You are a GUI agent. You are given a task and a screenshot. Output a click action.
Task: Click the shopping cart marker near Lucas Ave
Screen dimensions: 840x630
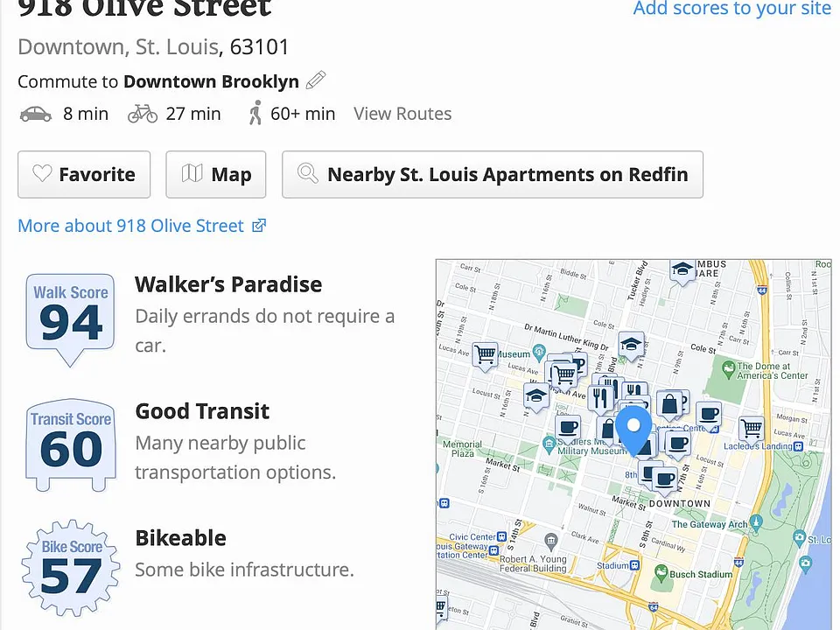(485, 356)
